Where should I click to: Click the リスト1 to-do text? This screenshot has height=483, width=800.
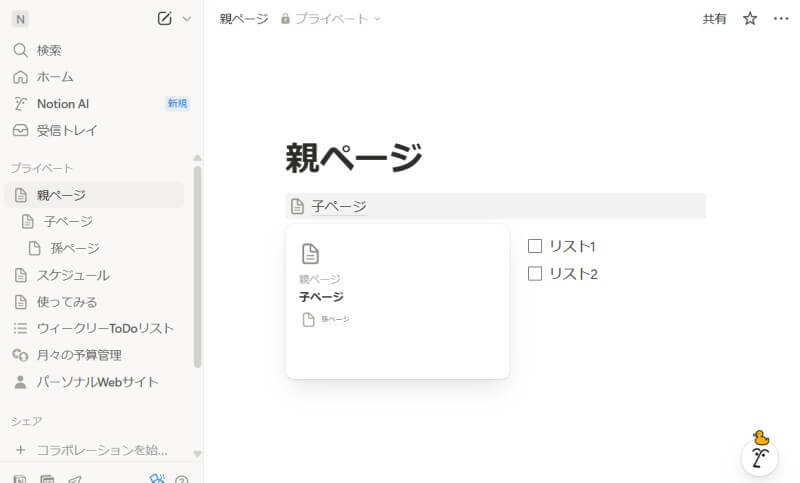(572, 246)
